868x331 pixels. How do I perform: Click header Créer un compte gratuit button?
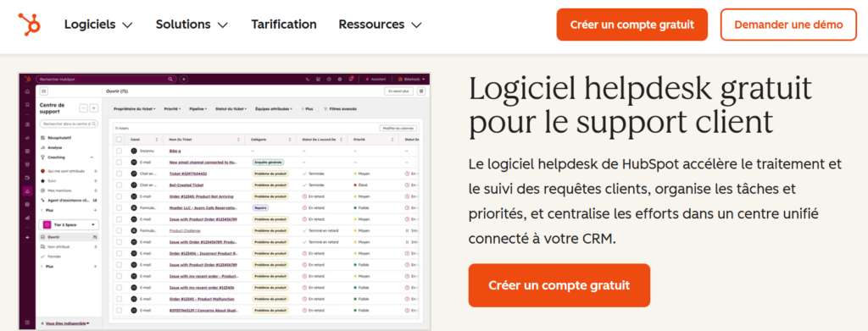coord(632,25)
